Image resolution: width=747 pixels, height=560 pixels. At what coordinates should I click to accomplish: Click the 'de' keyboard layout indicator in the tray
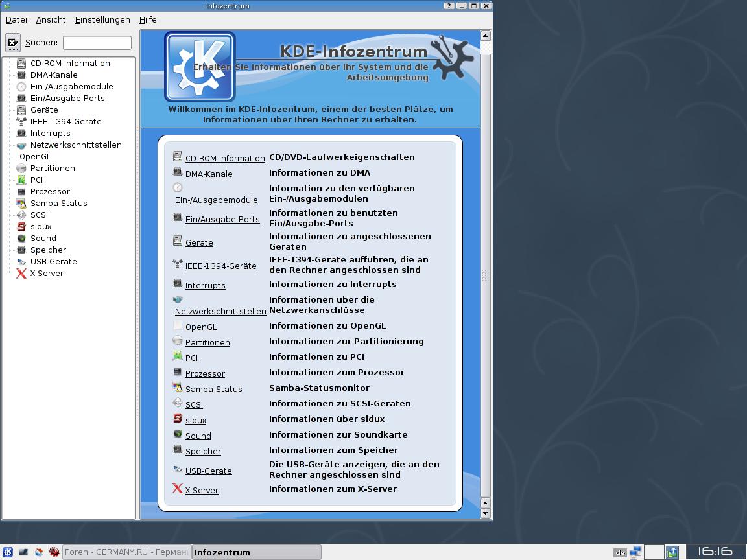click(x=621, y=553)
